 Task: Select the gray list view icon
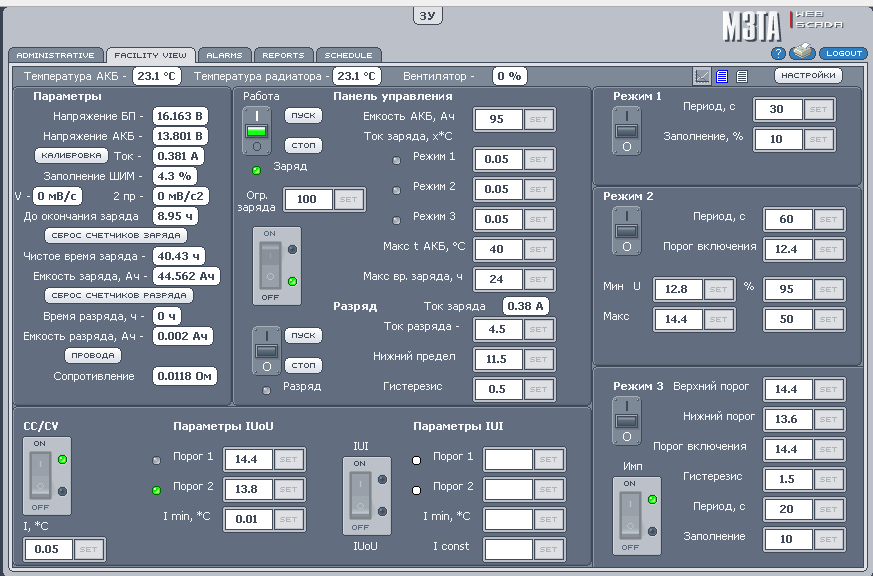click(742, 76)
